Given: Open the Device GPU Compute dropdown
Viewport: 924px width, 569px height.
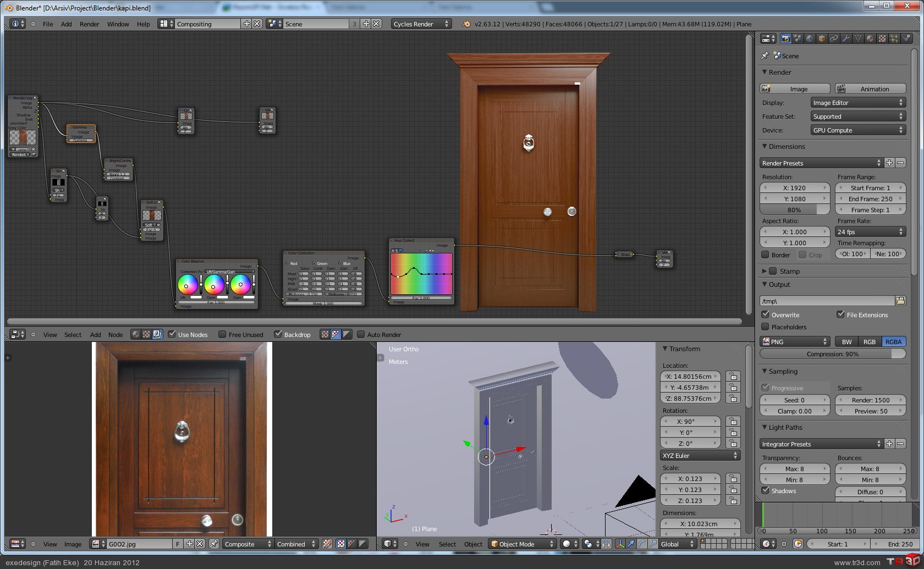Looking at the screenshot, I should [x=858, y=130].
